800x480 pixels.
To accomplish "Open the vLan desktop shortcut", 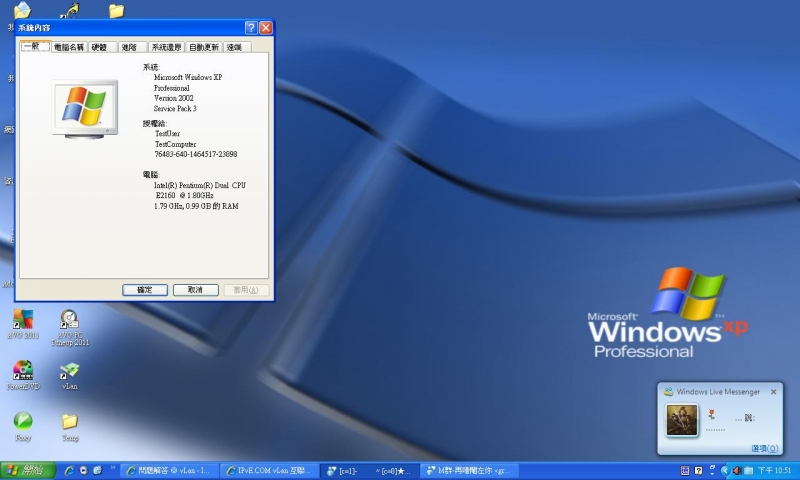I will click(69, 371).
